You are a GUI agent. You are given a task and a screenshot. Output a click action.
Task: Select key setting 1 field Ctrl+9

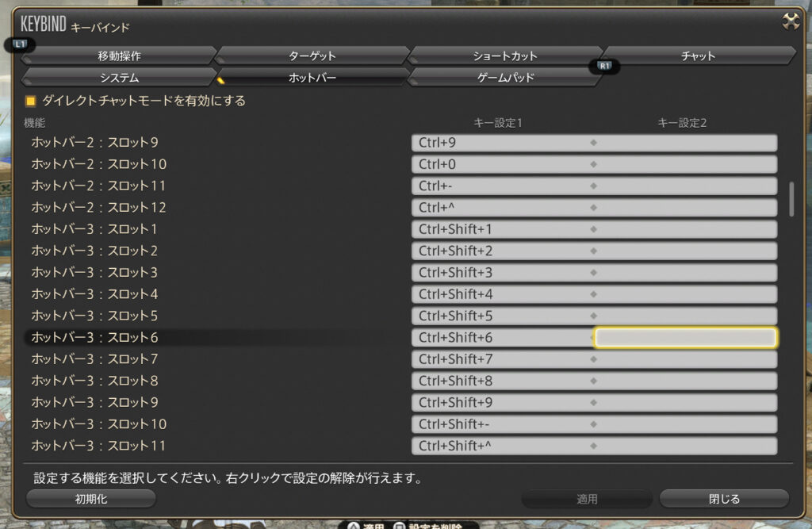point(502,143)
